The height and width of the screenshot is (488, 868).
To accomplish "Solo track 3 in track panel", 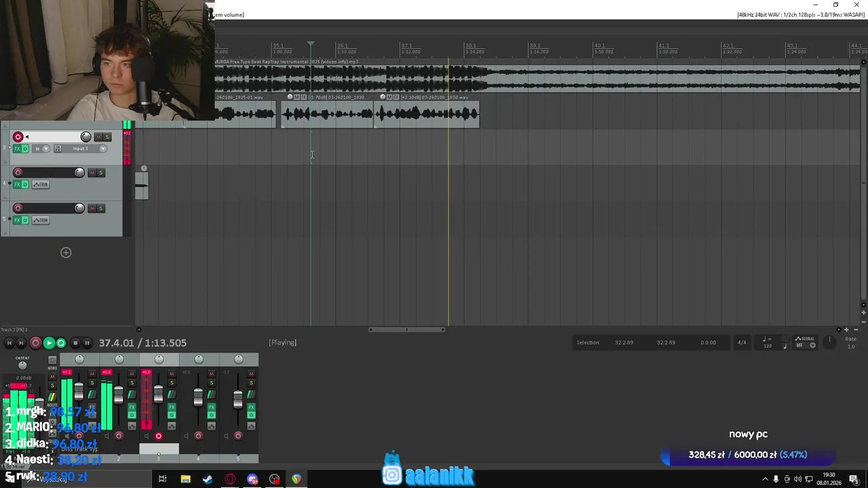I will 106,137.
